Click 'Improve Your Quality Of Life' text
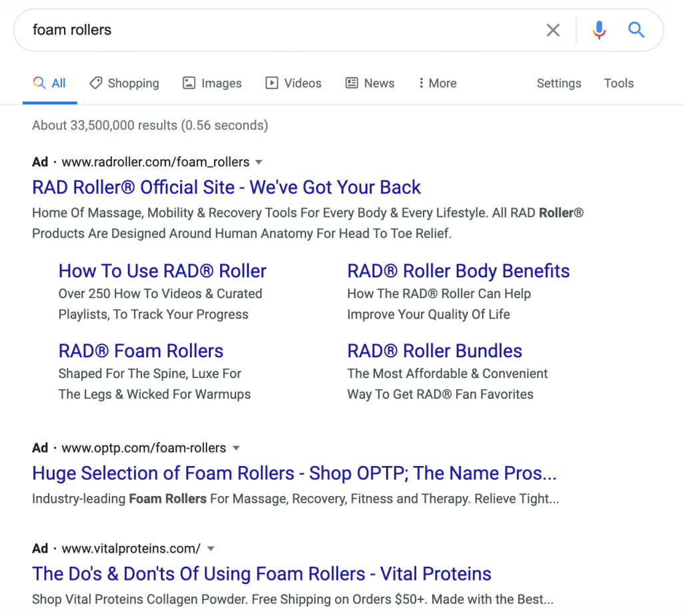683x616 pixels. tap(429, 314)
